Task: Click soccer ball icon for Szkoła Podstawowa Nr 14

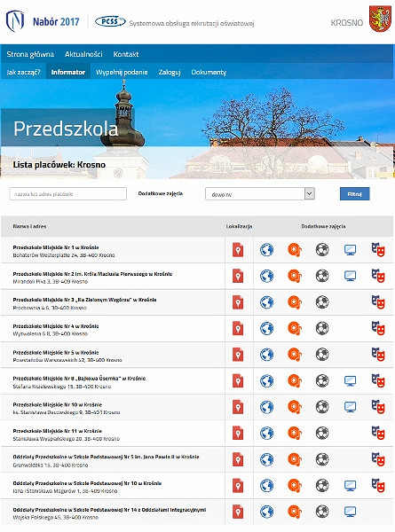Action: 322,512
